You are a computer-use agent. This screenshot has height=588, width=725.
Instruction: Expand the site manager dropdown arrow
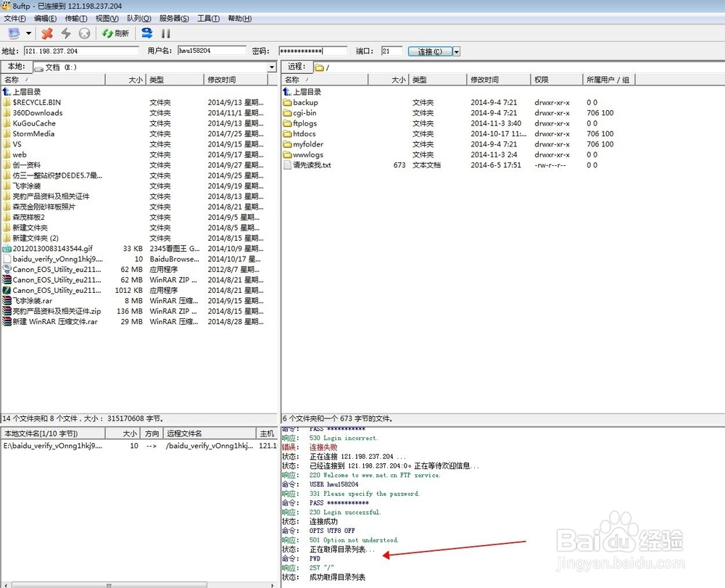29,33
